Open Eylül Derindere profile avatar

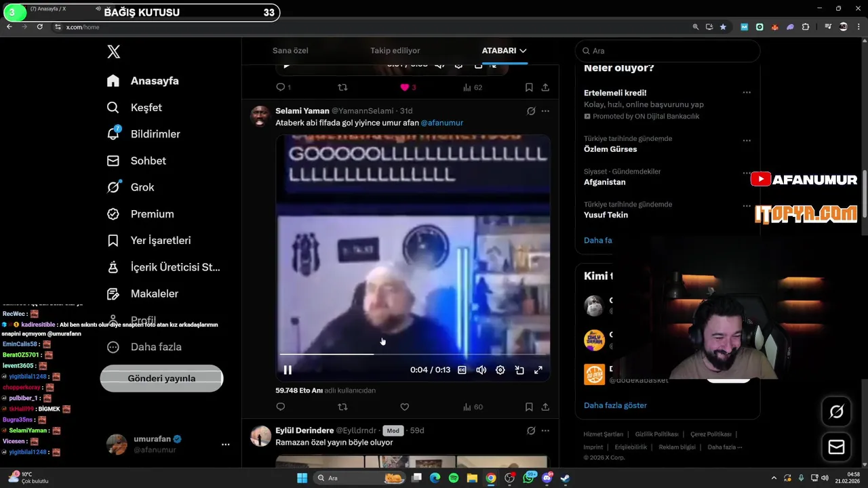pos(260,436)
